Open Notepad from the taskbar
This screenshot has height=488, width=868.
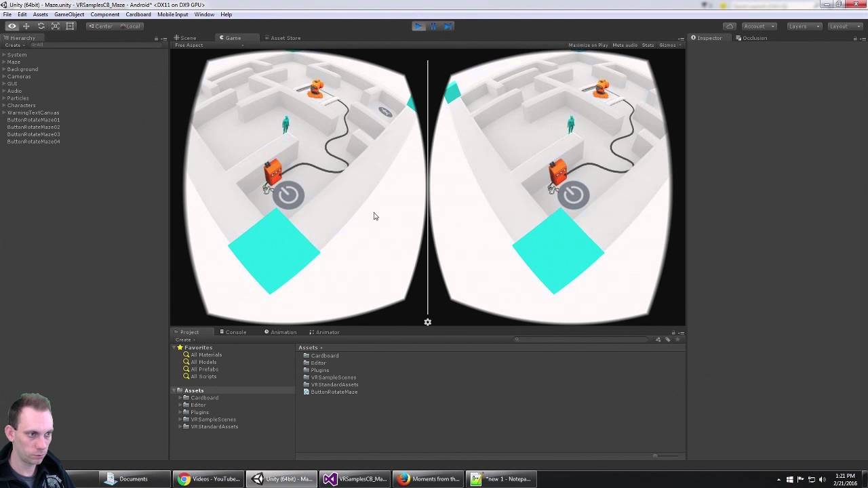[500, 479]
